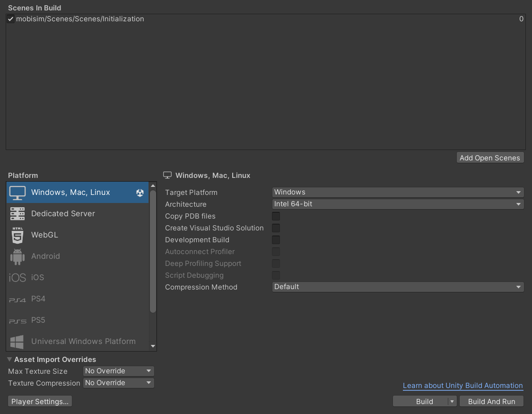Click the Compression Method label
Image resolution: width=532 pixels, height=414 pixels.
[x=201, y=287]
